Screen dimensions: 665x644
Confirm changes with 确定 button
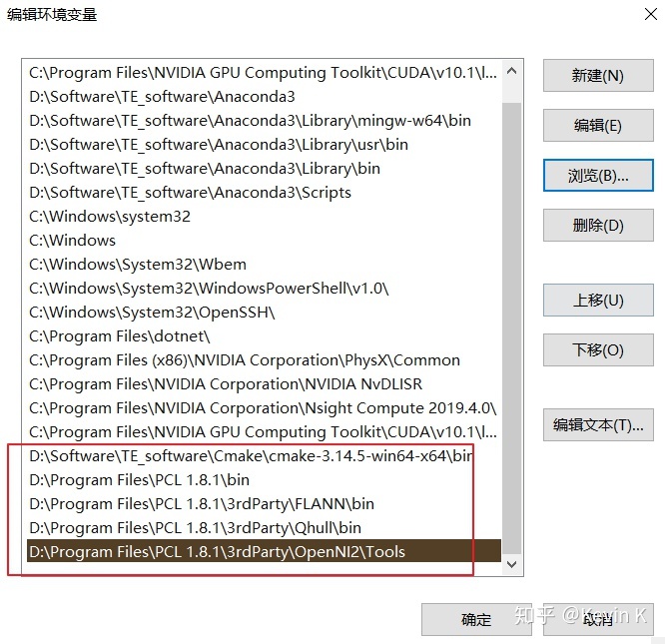coord(476,620)
